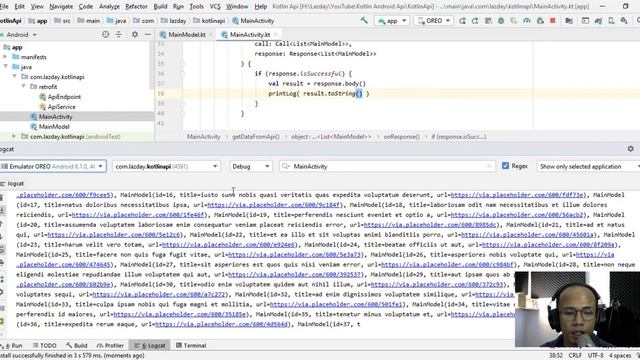This screenshot has width=640, height=360.
Task: Click the folder-shaped Project Structure icon
Action: coord(569,20)
